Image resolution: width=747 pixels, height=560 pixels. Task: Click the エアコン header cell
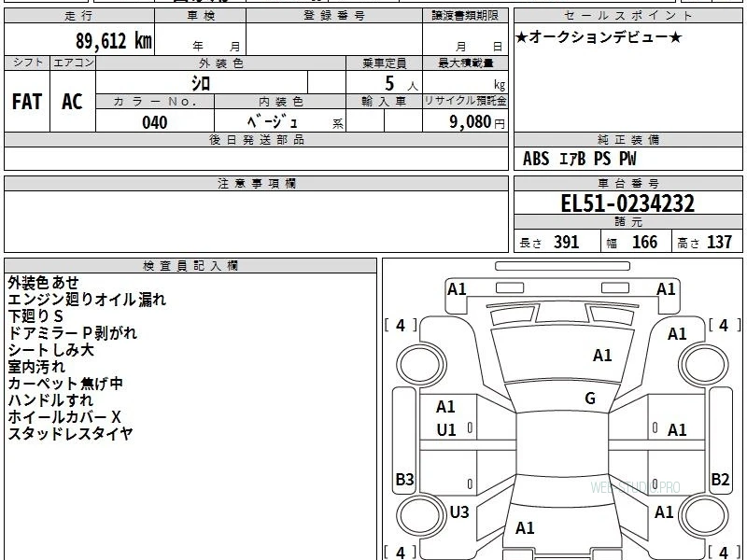(73, 63)
